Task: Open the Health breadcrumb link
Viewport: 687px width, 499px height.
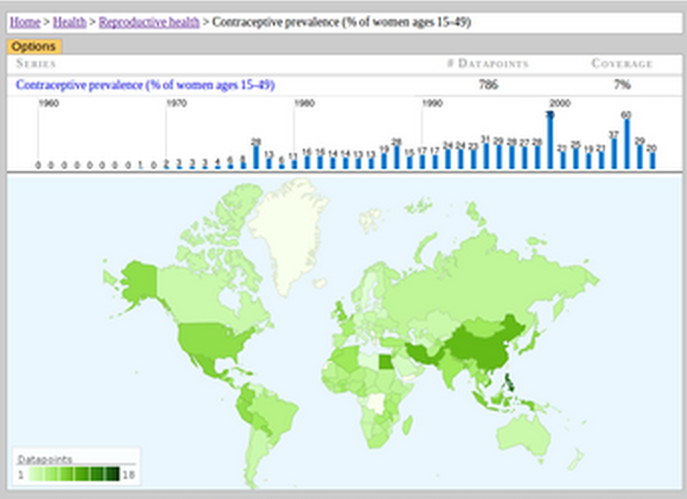Action: tap(70, 21)
